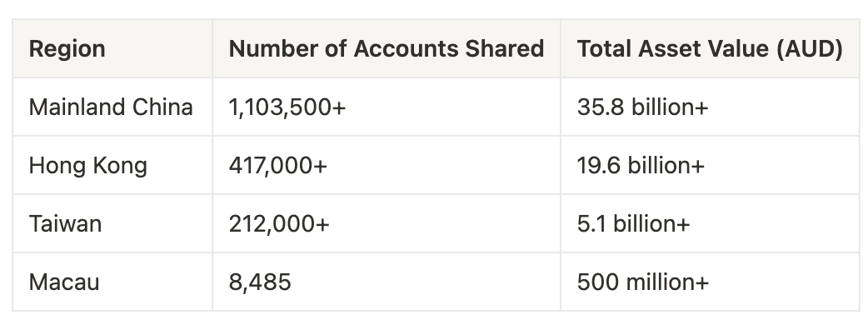This screenshot has height=320, width=868.
Task: Select the 35.8 billion+ value cell
Action: (711, 107)
